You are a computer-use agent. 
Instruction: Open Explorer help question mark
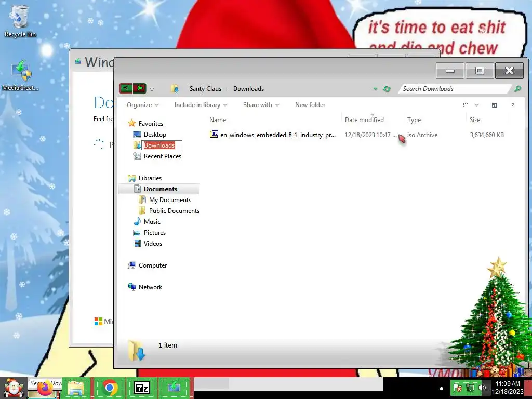point(513,105)
